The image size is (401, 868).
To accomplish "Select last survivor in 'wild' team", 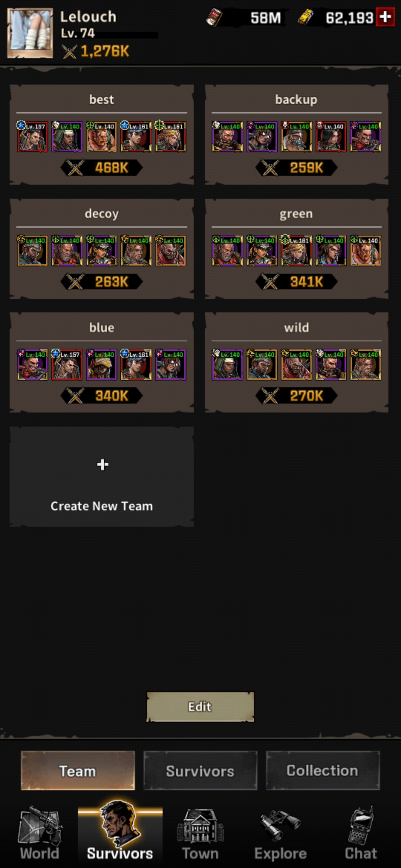I will click(x=365, y=364).
